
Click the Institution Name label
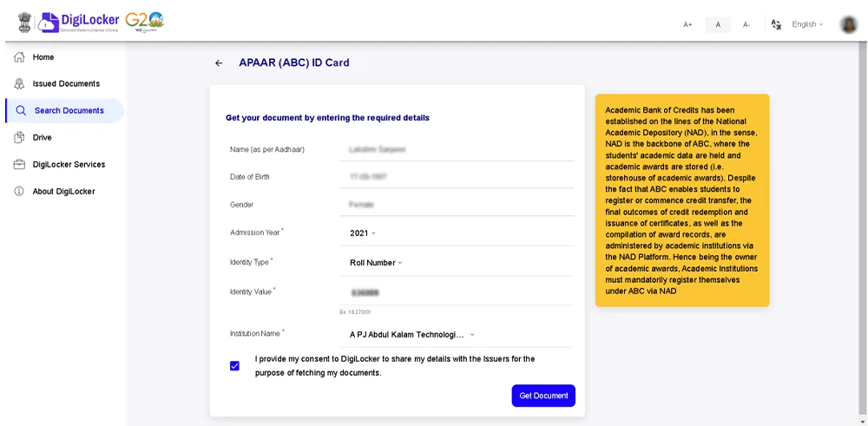coord(256,334)
